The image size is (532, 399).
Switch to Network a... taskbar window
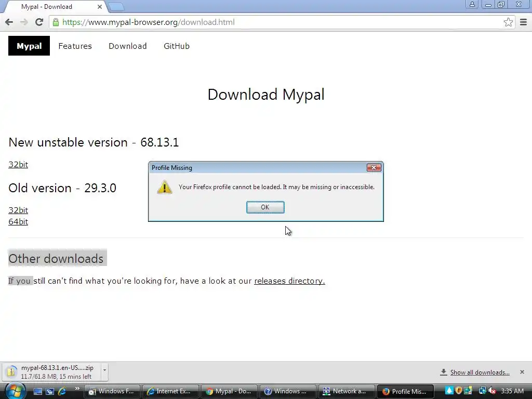tap(346, 392)
